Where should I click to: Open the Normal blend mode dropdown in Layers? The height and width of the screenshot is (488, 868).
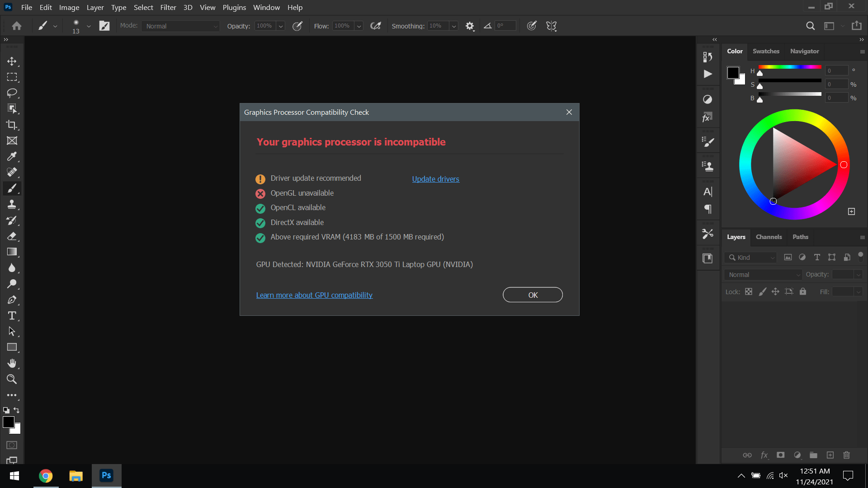coord(762,274)
